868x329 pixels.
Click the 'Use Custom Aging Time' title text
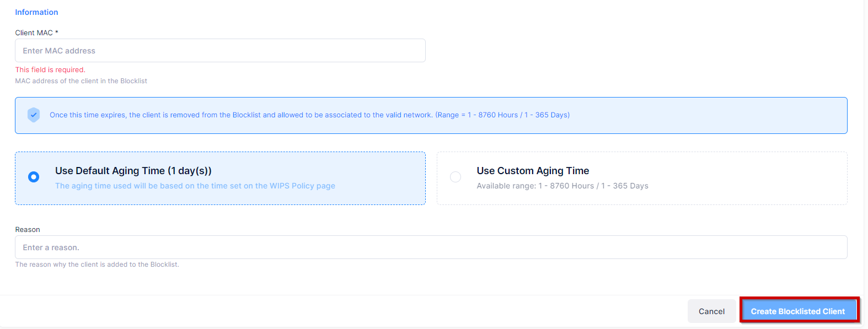(533, 171)
